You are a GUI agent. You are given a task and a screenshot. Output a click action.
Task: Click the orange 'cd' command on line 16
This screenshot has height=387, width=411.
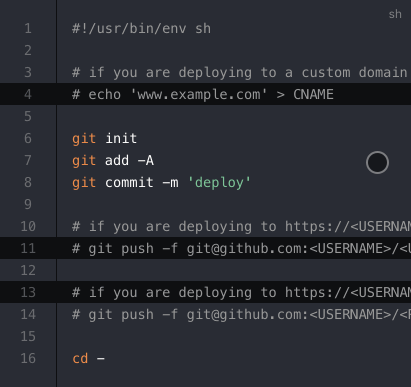tap(80, 359)
